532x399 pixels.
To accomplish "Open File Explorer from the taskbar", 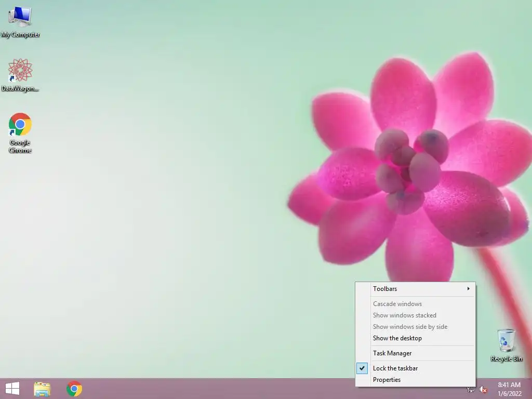I will pos(42,389).
